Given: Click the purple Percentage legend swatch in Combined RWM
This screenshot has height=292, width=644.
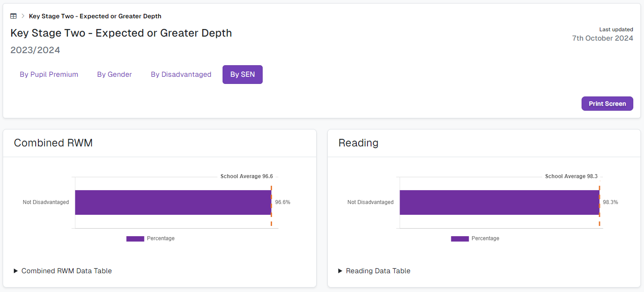Looking at the screenshot, I should pos(135,238).
